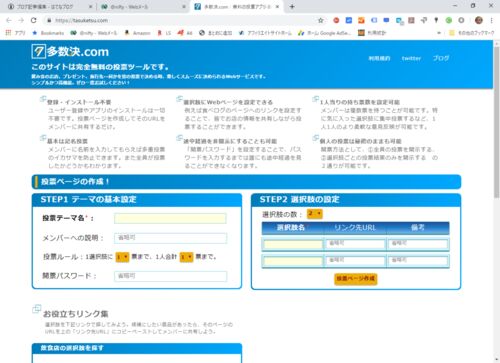
Task: Click the 投票ページ作成 button
Action: (x=356, y=278)
